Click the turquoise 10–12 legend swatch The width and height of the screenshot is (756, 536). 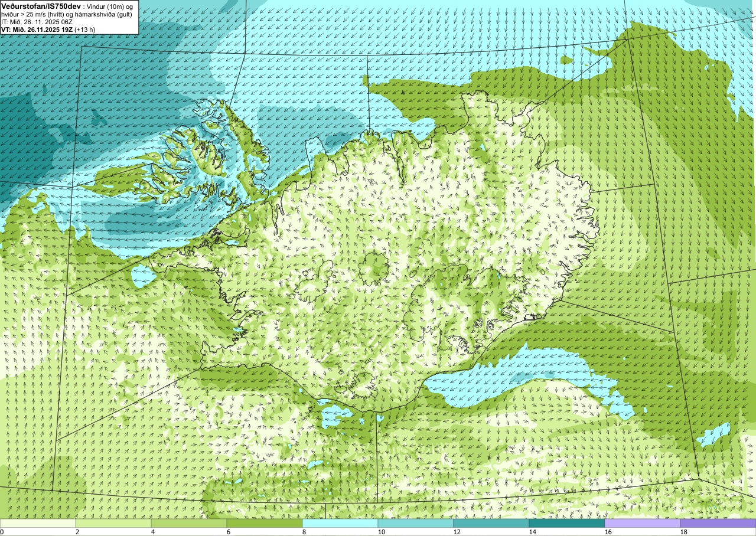click(x=416, y=523)
